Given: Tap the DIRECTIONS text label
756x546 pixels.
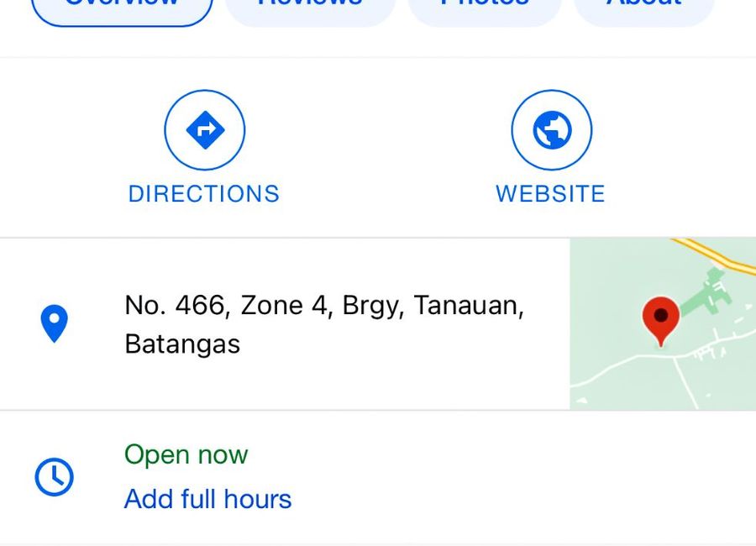Looking at the screenshot, I should point(204,194).
